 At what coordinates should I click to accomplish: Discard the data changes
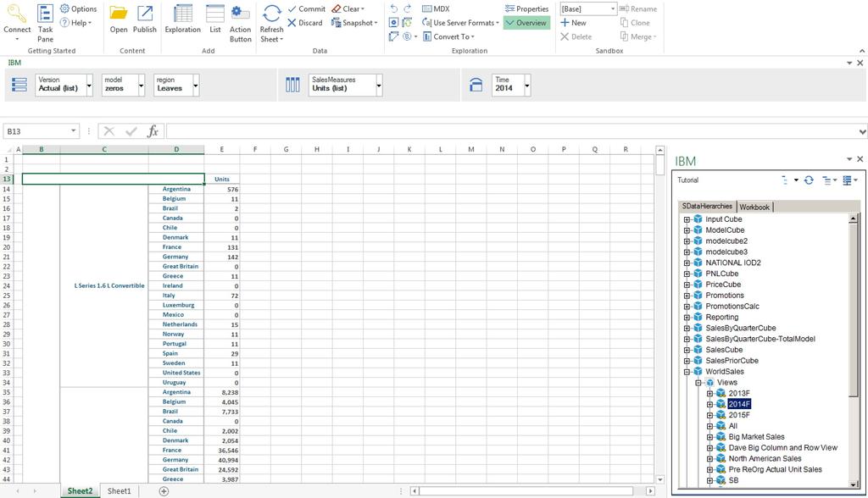[x=305, y=23]
